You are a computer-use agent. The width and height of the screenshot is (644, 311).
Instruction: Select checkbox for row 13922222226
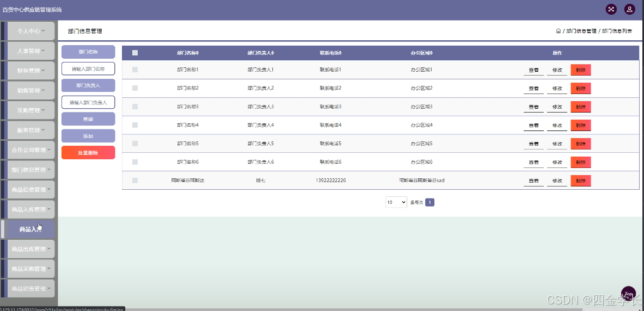tap(135, 181)
